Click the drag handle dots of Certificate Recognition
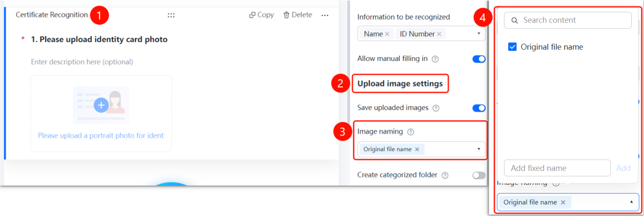 (x=171, y=15)
